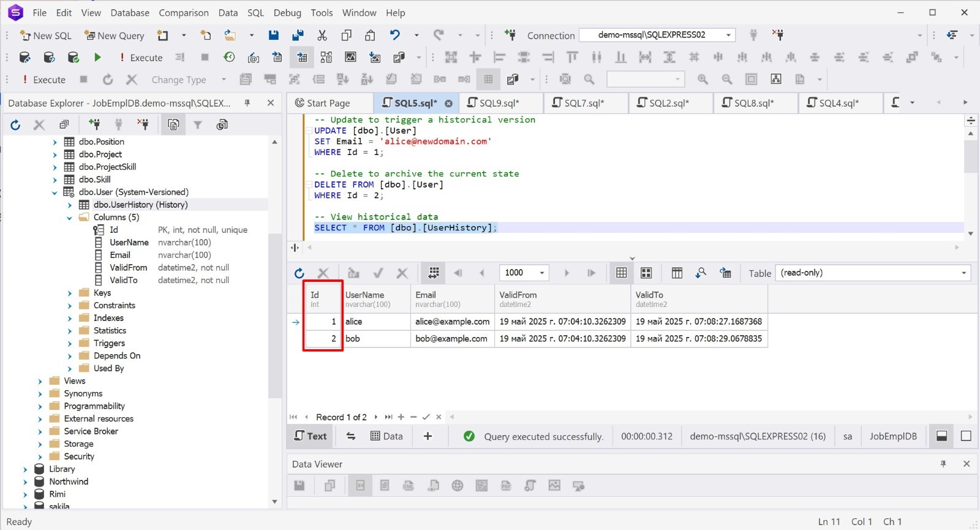Viewport: 980px width, 530px height.
Task: Close the Database Explorer panel
Action: (270, 103)
